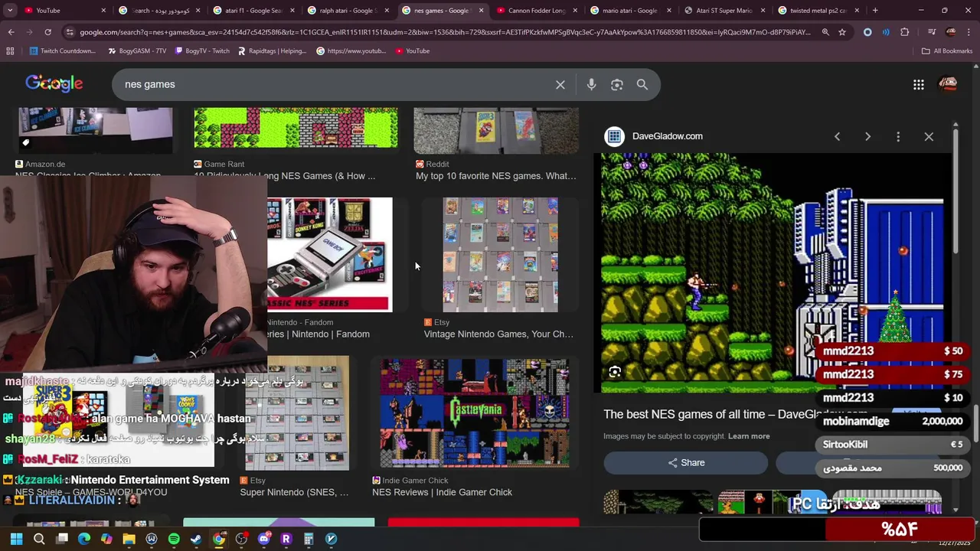980x551 pixels.
Task: Open the BogyGASM - 7TV bookmark
Action: (137, 51)
